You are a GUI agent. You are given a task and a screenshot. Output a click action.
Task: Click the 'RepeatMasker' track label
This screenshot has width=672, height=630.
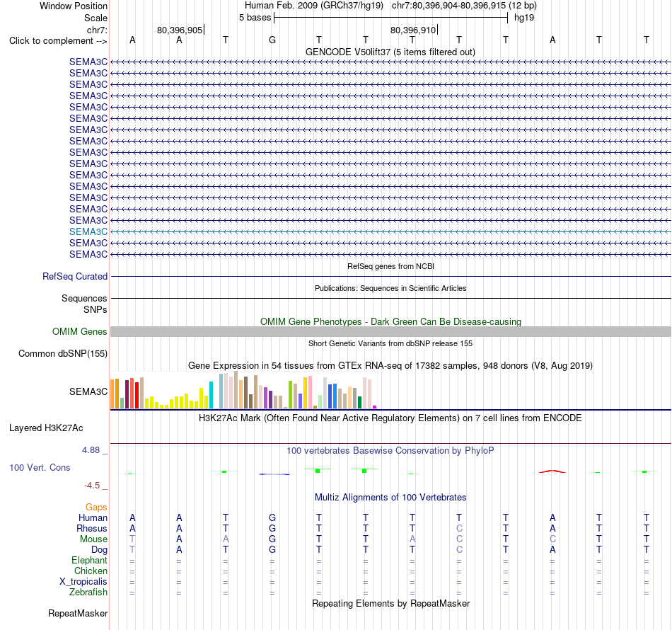tap(78, 613)
